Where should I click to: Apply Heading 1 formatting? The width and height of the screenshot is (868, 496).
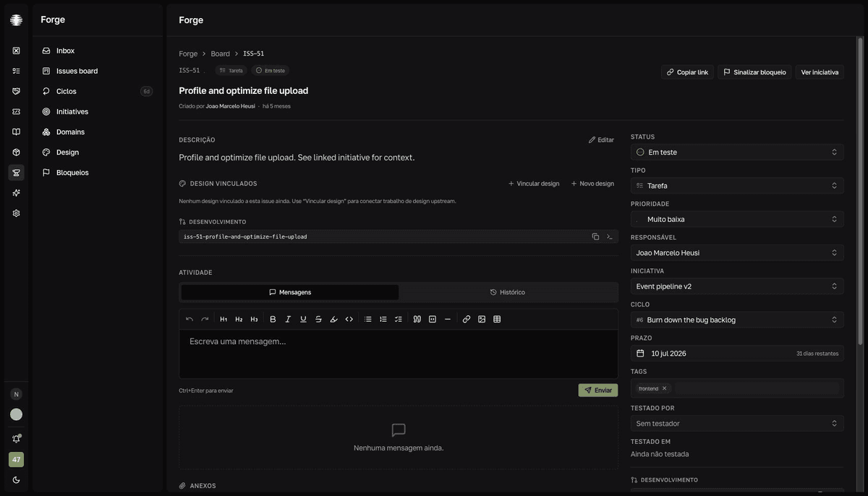[224, 319]
